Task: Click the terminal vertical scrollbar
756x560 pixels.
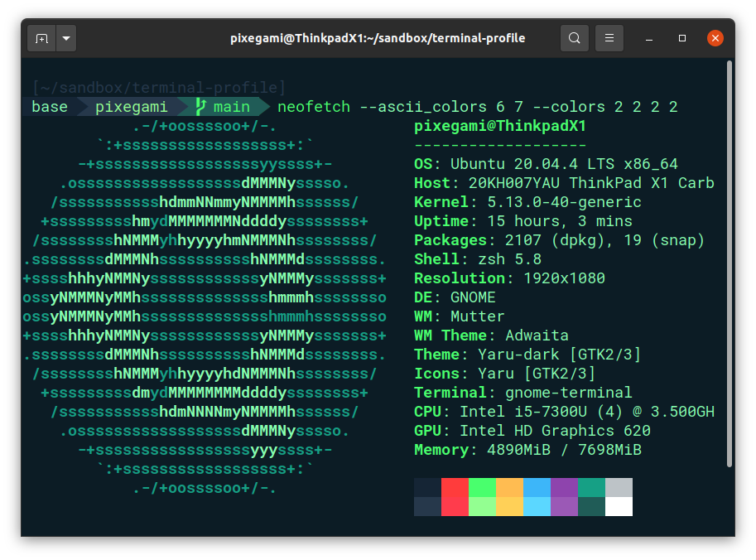Action: [x=730, y=263]
